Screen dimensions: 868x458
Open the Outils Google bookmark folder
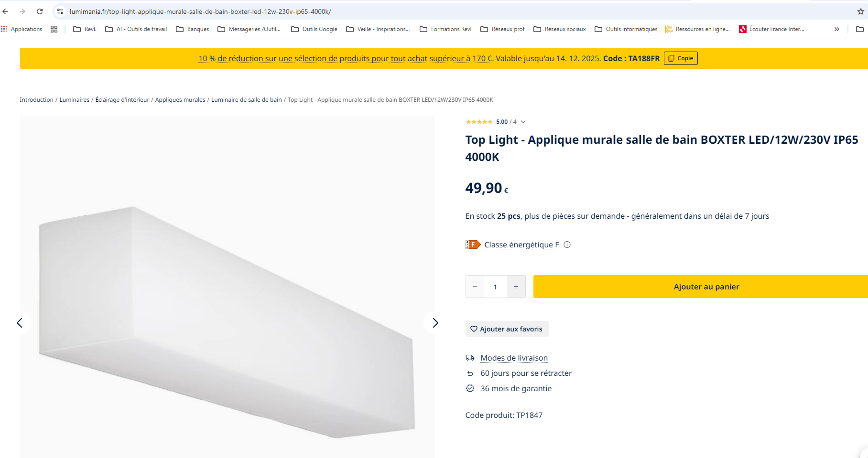[314, 29]
